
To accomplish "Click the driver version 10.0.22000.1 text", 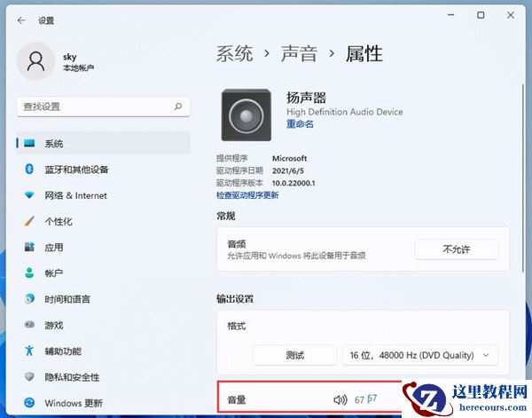I will (x=293, y=183).
